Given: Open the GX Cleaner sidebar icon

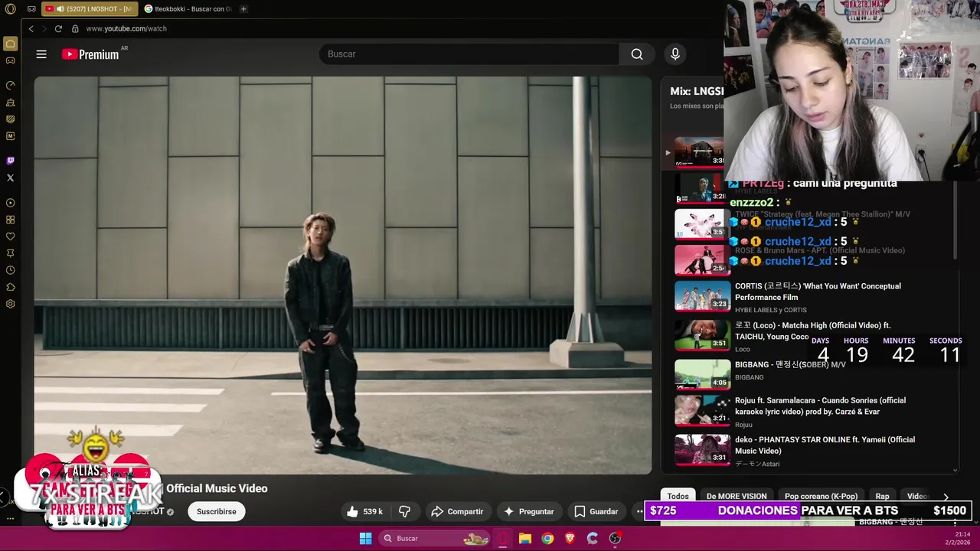Looking at the screenshot, I should (x=10, y=103).
